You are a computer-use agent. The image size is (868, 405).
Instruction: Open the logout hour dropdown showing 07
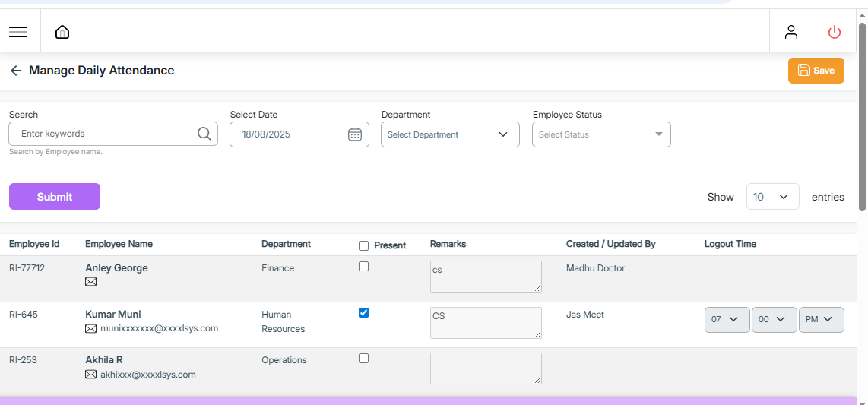(x=727, y=320)
